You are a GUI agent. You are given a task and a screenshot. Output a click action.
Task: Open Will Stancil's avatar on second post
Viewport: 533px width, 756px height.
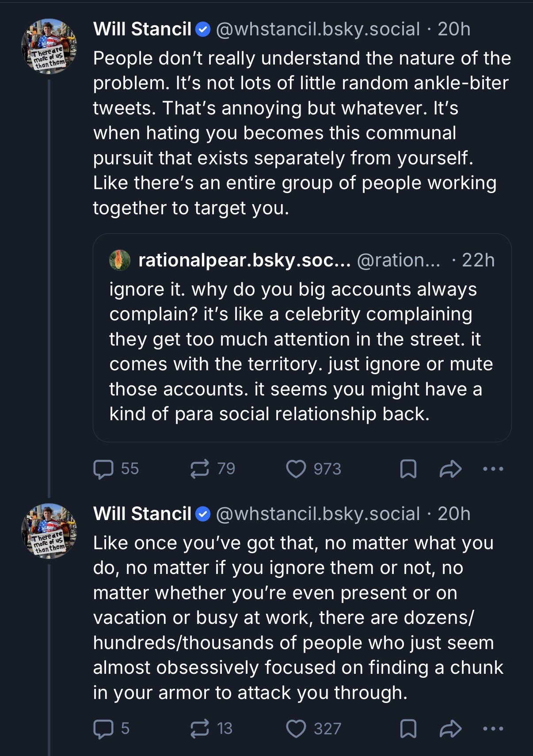pyautogui.click(x=49, y=531)
